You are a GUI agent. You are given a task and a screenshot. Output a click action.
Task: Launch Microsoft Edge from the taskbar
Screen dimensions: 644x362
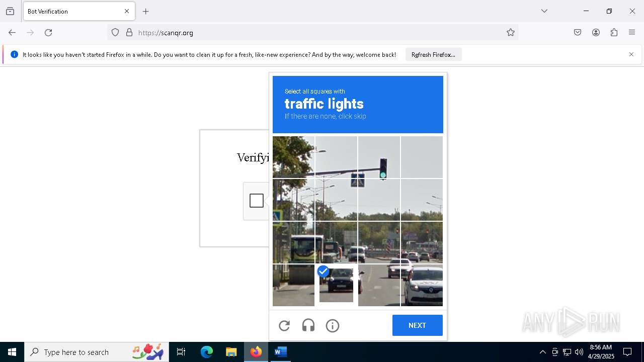(207, 352)
